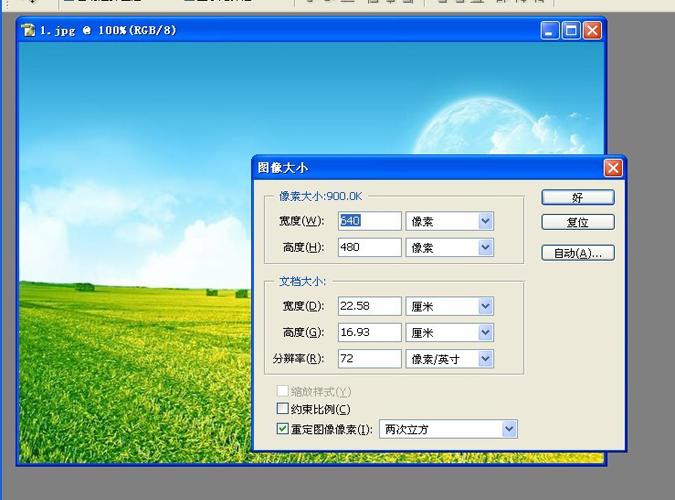The width and height of the screenshot is (675, 500).
Task: Close the 1.jpg document window
Action: [592, 31]
